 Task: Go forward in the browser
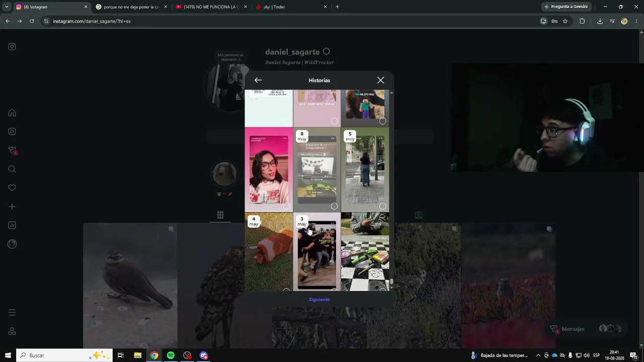click(20, 21)
